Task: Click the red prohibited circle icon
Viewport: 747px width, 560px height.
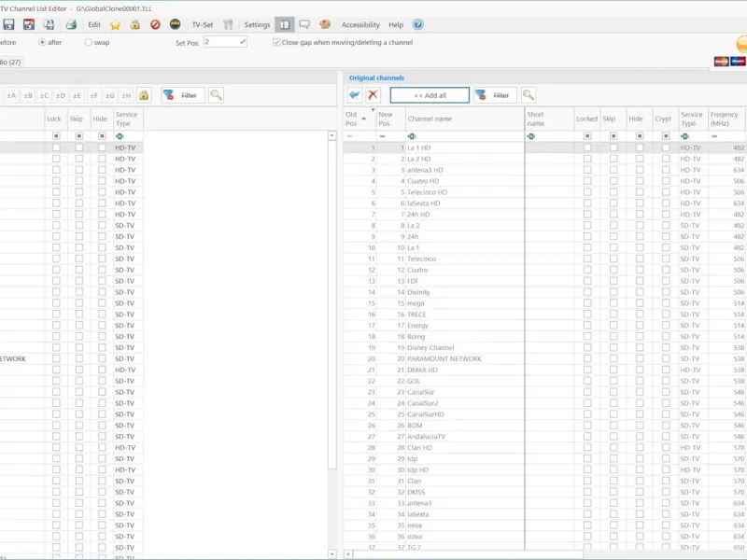Action: coord(155,25)
